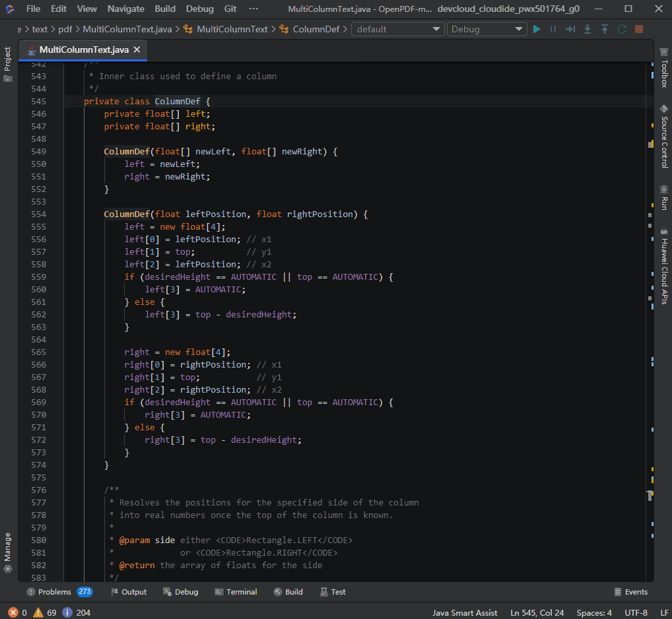Click the Restart debug icon

click(x=622, y=29)
